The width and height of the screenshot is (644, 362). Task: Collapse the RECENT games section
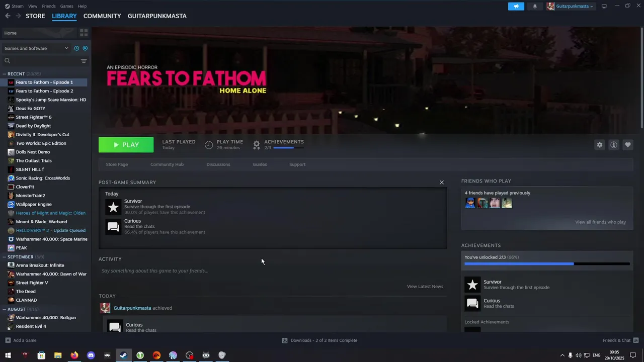coord(5,74)
